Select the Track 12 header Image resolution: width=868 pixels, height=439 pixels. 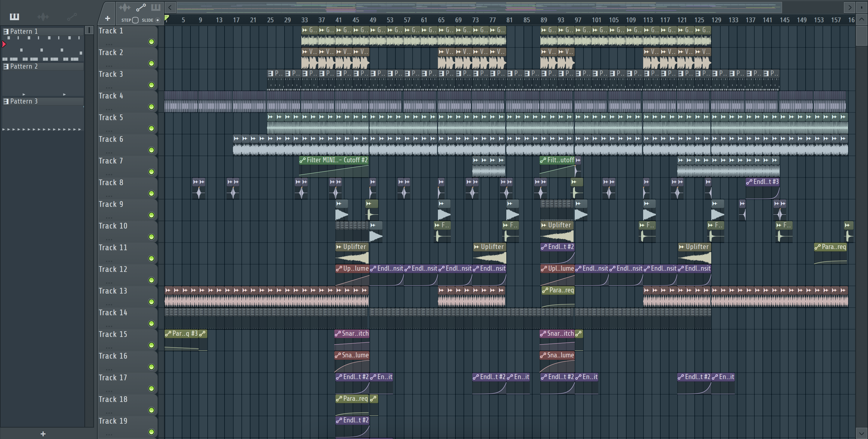coord(127,275)
